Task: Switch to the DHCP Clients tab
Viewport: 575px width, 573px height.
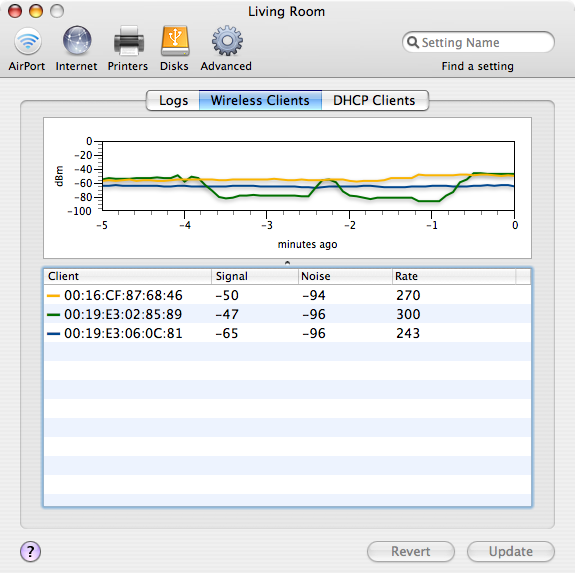Action: coord(374,100)
